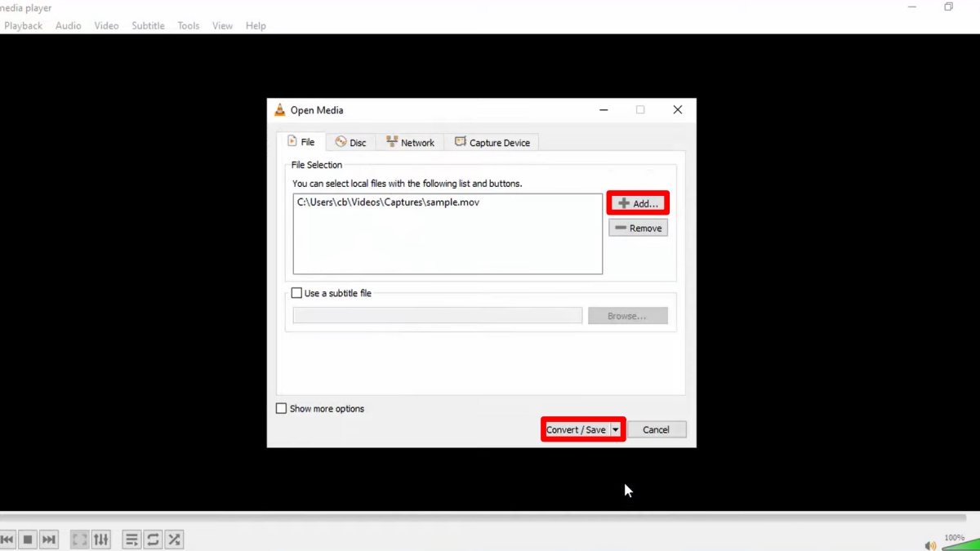Switch to the Network tab
This screenshot has height=551, width=980.
pyautogui.click(x=410, y=142)
